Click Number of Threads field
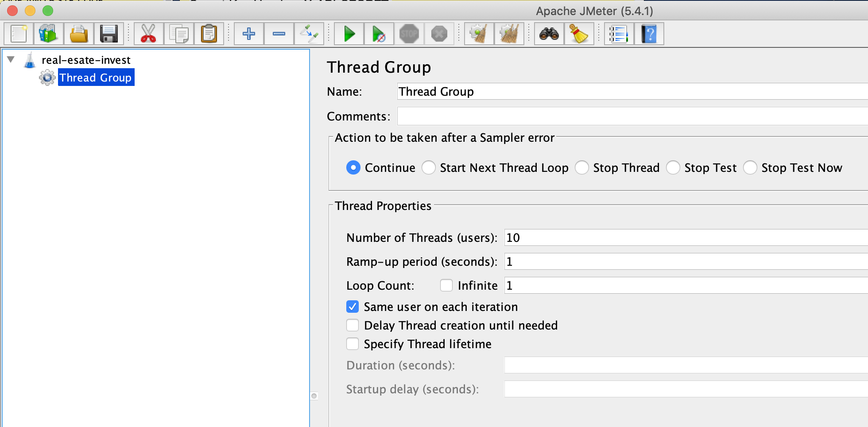The height and width of the screenshot is (427, 868). [x=686, y=237]
